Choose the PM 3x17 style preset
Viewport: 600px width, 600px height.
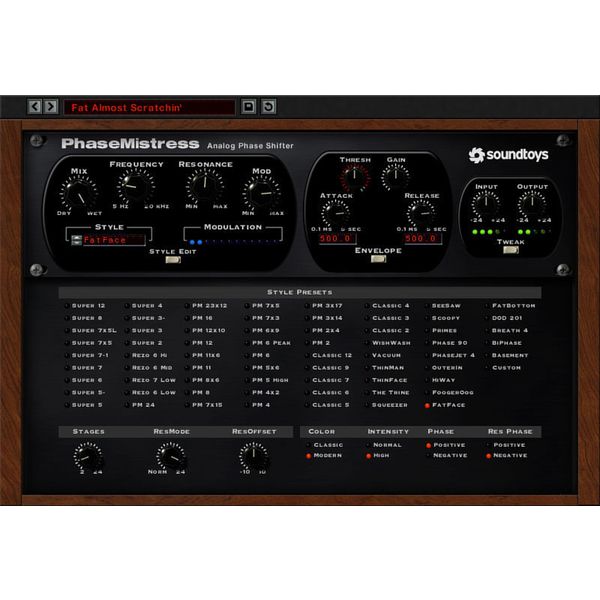tap(324, 306)
